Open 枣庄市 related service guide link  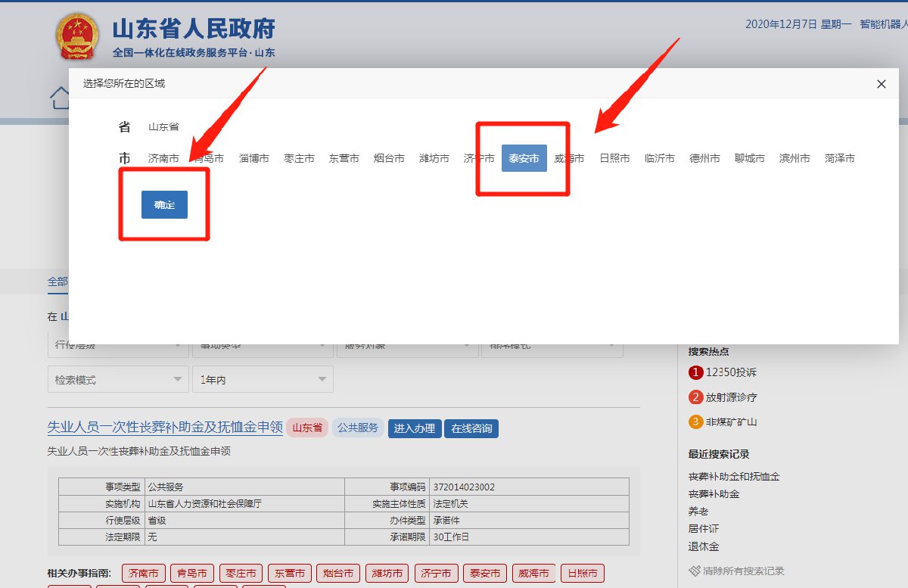(241, 574)
